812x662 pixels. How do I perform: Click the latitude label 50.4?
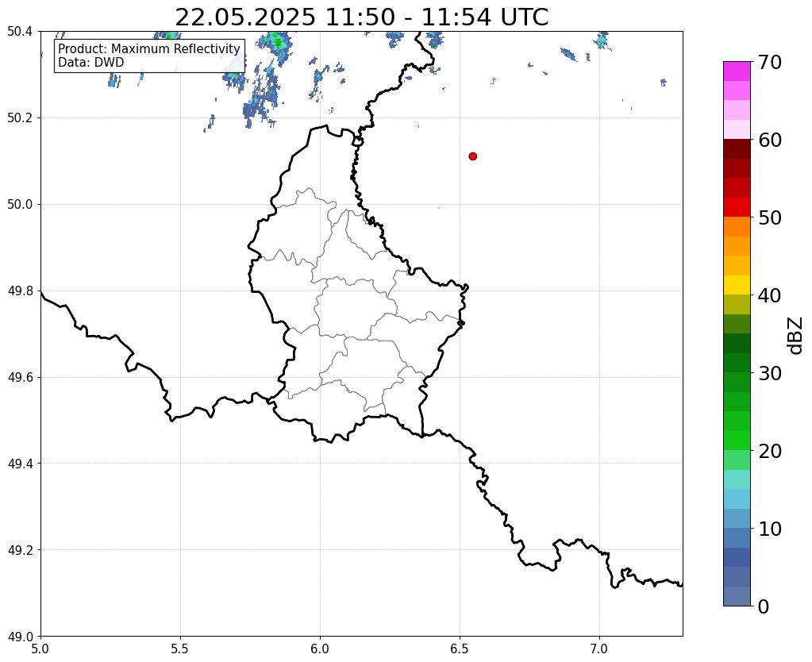pyautogui.click(x=20, y=32)
